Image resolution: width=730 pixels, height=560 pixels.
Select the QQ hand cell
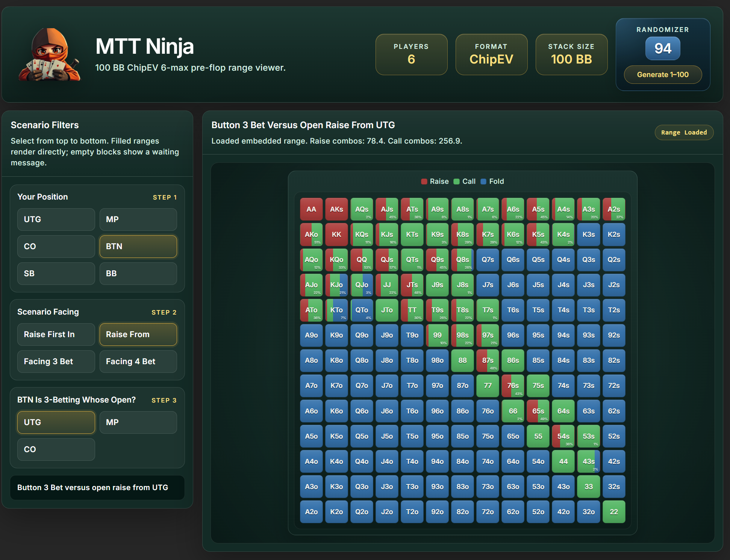[362, 260]
